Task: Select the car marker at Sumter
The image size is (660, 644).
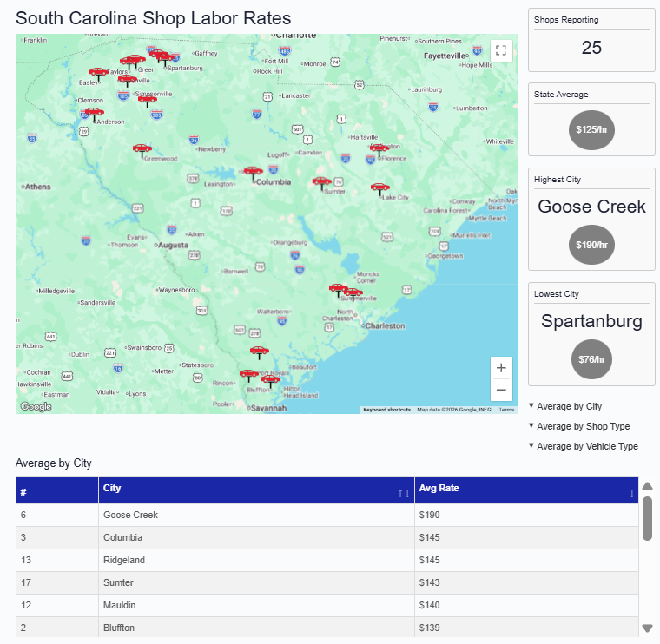Action: [322, 183]
